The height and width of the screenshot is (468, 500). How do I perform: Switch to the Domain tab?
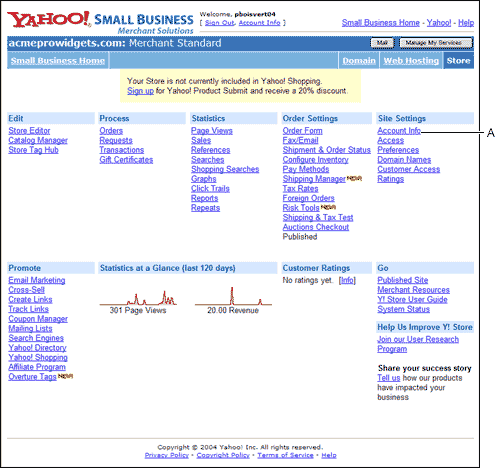click(359, 61)
